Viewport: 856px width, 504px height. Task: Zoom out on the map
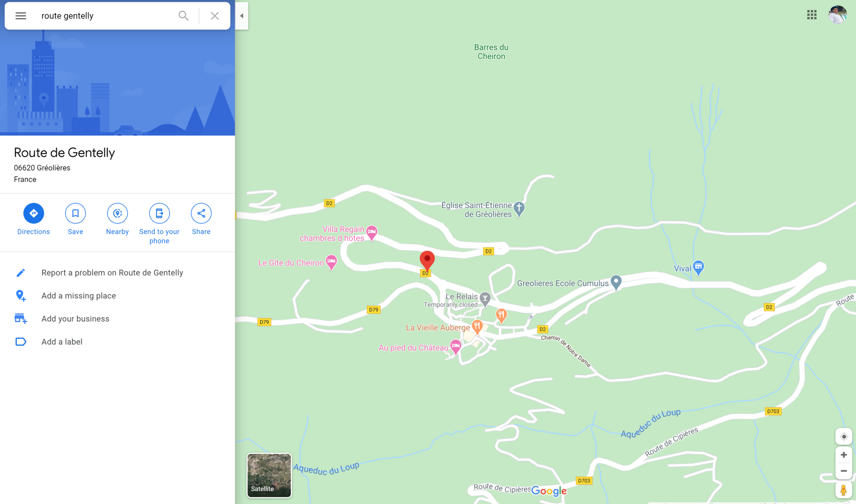pos(844,471)
